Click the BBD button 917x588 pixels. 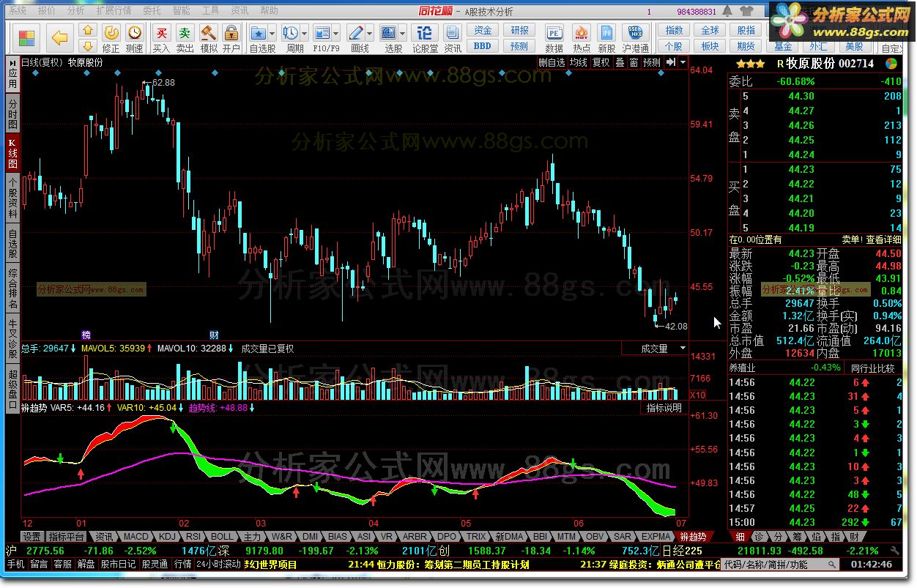click(483, 45)
